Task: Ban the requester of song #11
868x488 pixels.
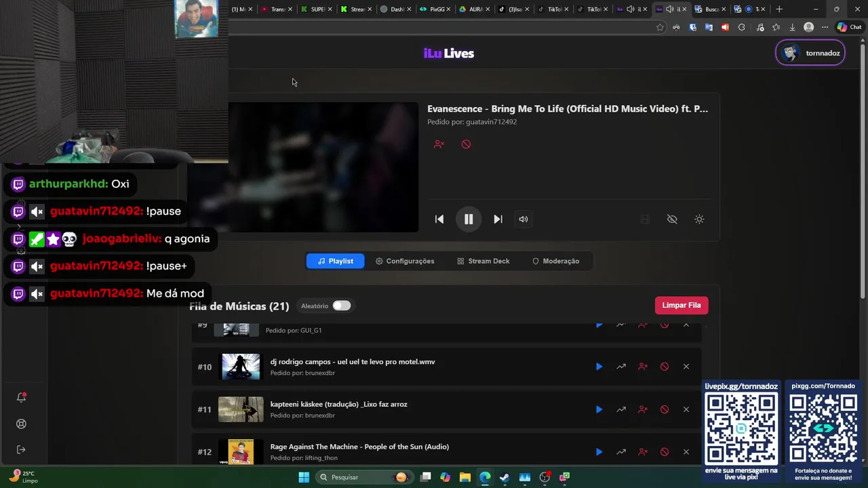Action: [642, 409]
